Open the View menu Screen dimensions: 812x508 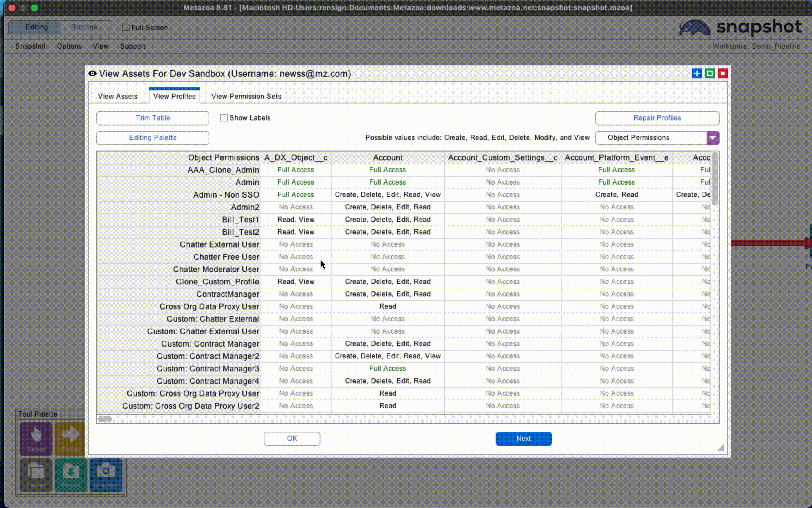coord(101,46)
